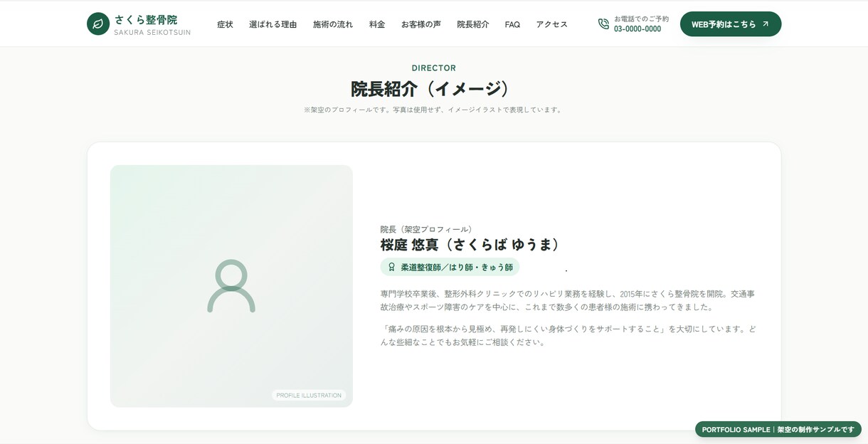Click the DIRECTOR section label
This screenshot has height=444, width=868.
pyautogui.click(x=434, y=68)
